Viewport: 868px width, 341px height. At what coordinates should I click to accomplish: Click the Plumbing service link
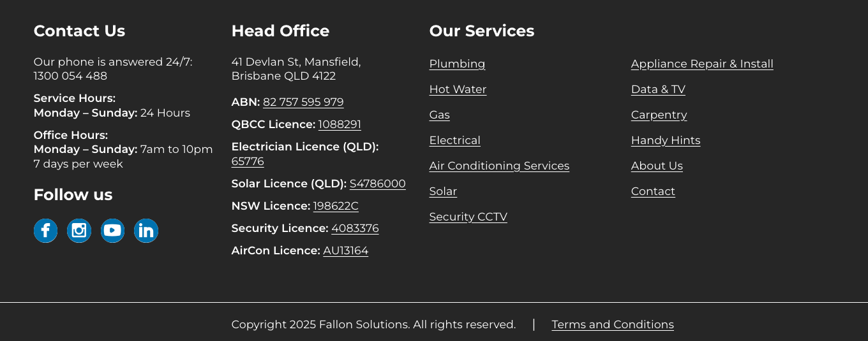point(457,64)
